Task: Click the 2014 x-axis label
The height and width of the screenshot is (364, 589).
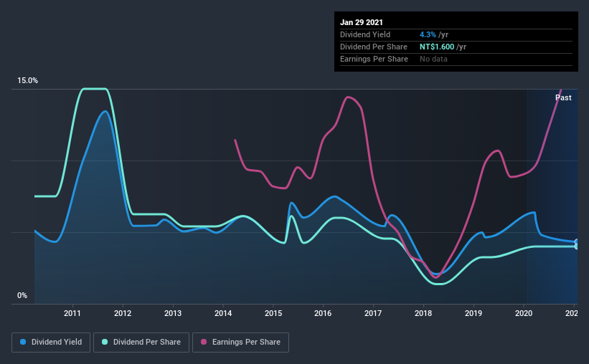Action: [223, 313]
